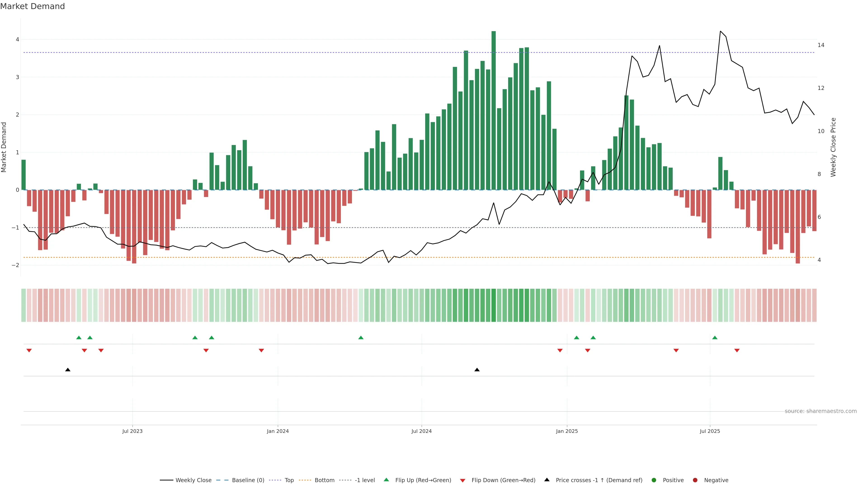The image size is (868, 488).
Task: Click the source: sharemaestro.com text
Action: (x=821, y=411)
